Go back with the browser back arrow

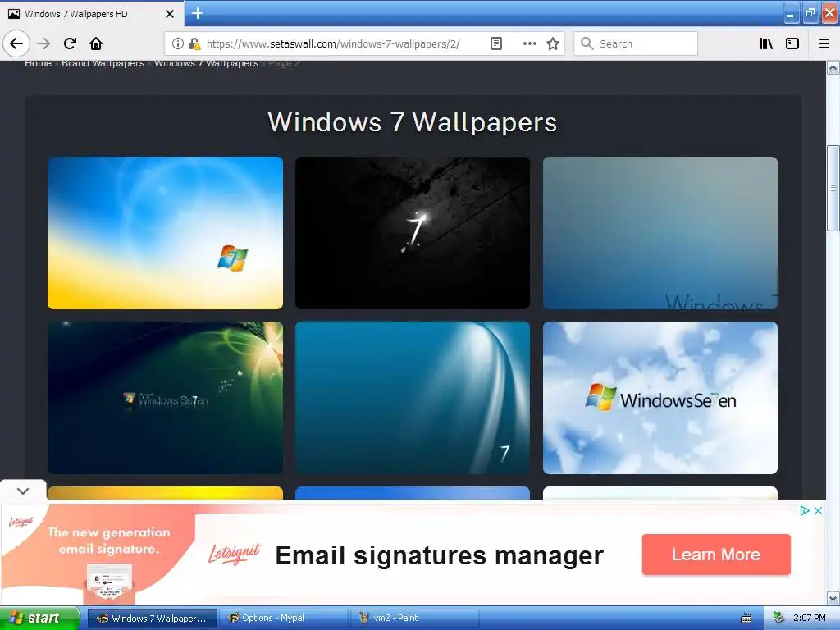[16, 43]
